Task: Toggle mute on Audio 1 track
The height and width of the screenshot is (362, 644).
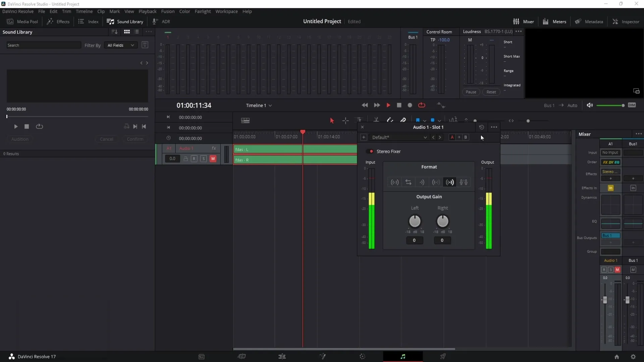Action: coord(213,158)
